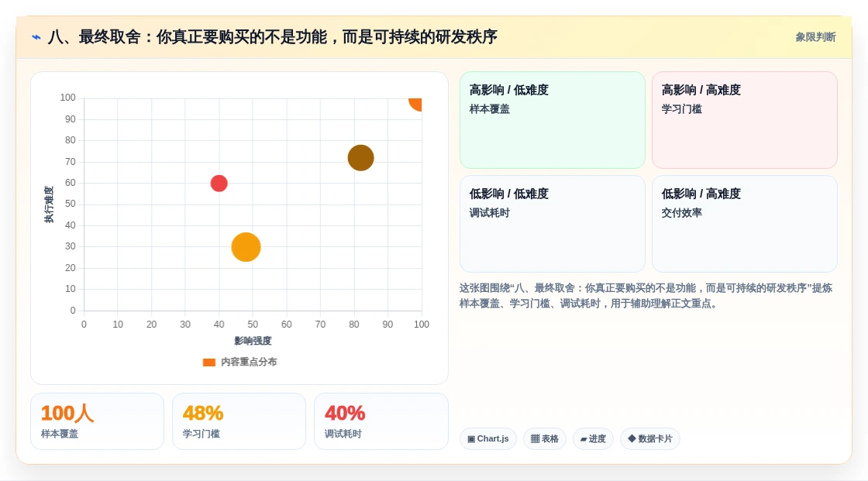Click the 内容重点分布 legend label
The height and width of the screenshot is (481, 868).
coord(249,362)
